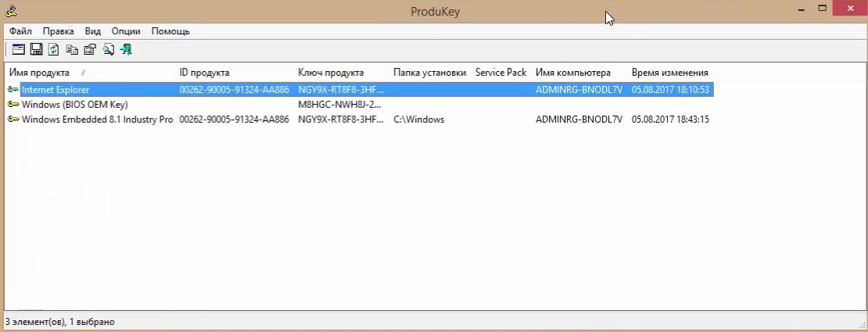
Task: Click product ID in Internet Explorer row
Action: 234,90
